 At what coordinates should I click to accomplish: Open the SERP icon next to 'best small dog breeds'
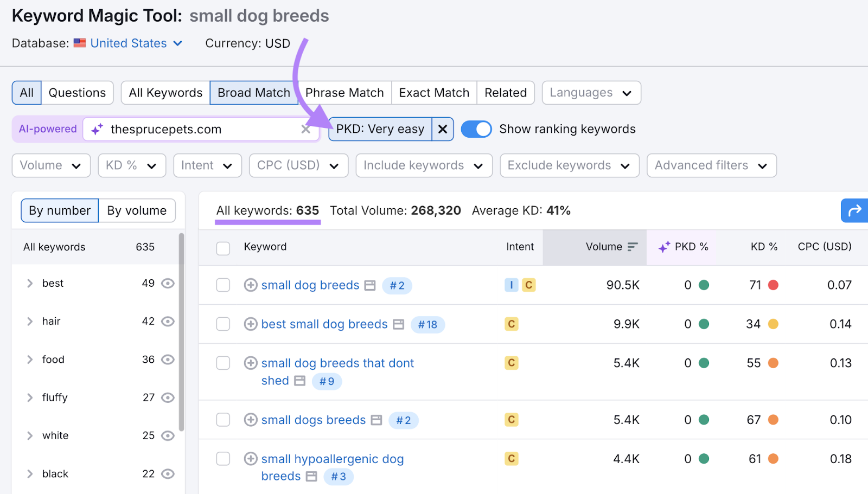(x=398, y=324)
